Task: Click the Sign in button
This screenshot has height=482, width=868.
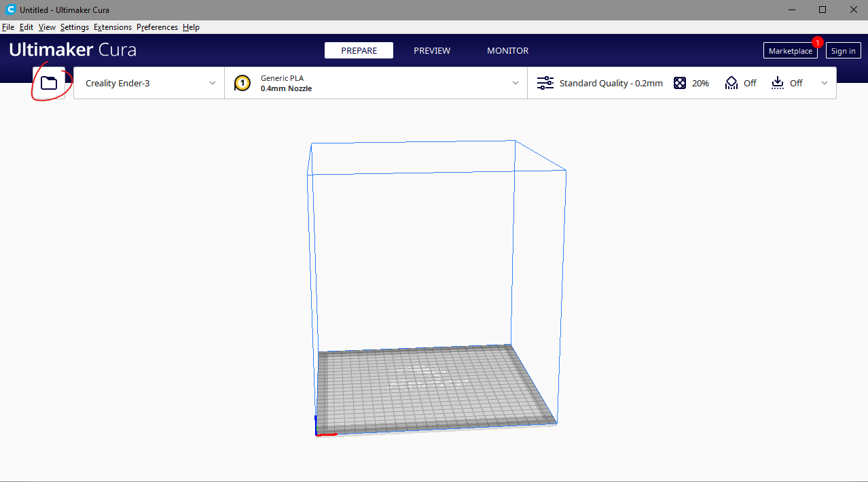Action: pyautogui.click(x=844, y=51)
